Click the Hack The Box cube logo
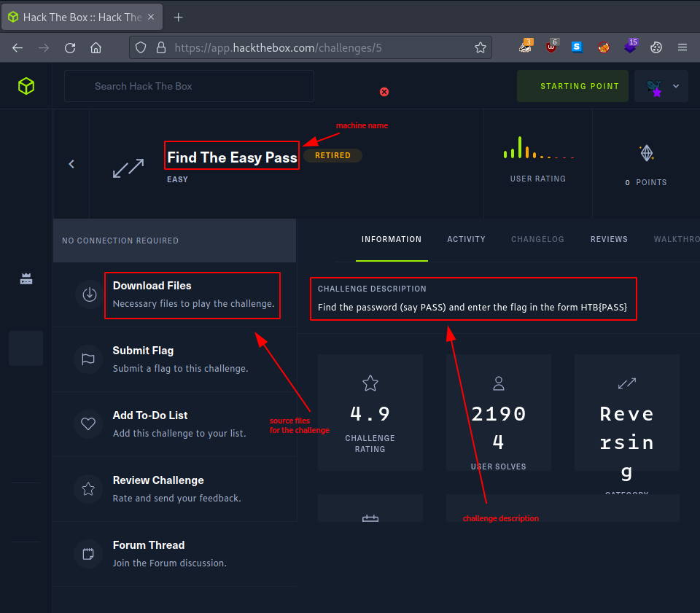The width and height of the screenshot is (700, 613). pos(26,86)
